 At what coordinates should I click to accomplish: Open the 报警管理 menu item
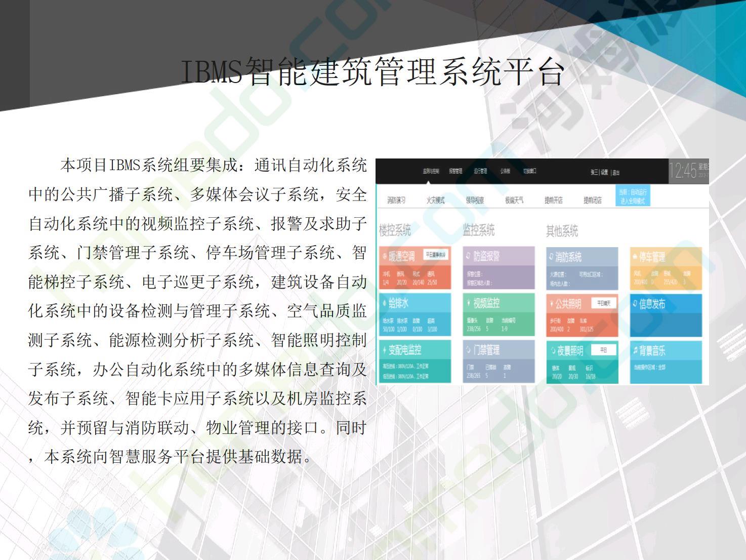(455, 171)
